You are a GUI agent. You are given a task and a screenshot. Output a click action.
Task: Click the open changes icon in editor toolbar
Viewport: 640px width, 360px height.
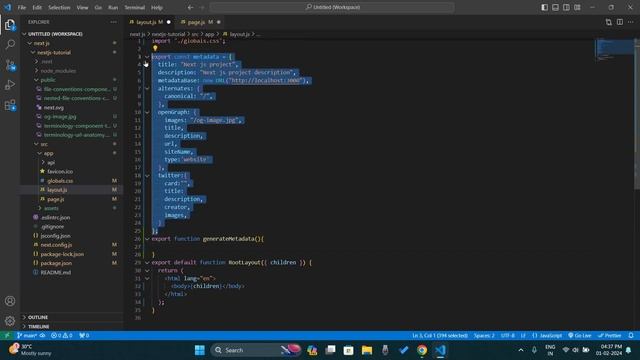[x=609, y=22]
